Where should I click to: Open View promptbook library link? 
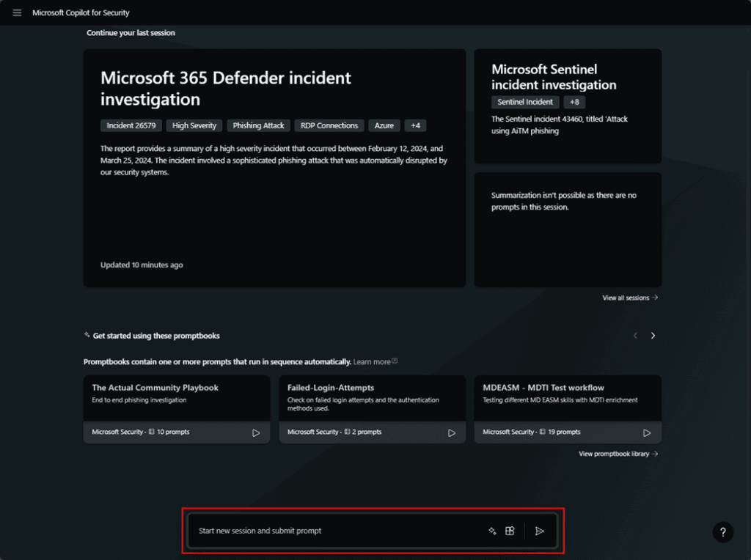click(x=618, y=454)
